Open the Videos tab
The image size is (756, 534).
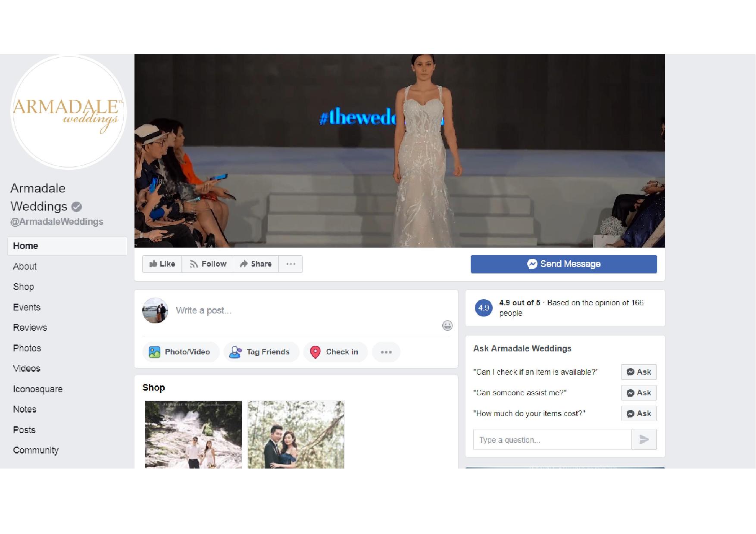click(27, 369)
